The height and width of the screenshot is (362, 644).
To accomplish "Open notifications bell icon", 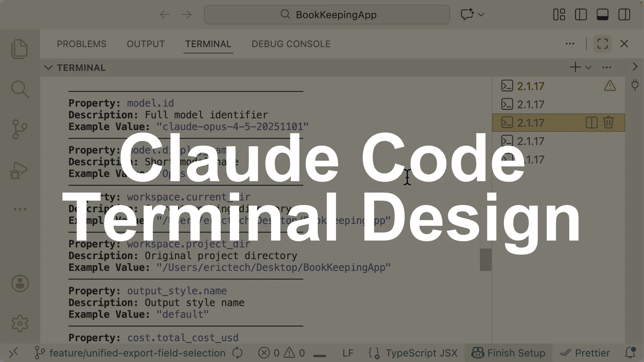I will point(631,353).
